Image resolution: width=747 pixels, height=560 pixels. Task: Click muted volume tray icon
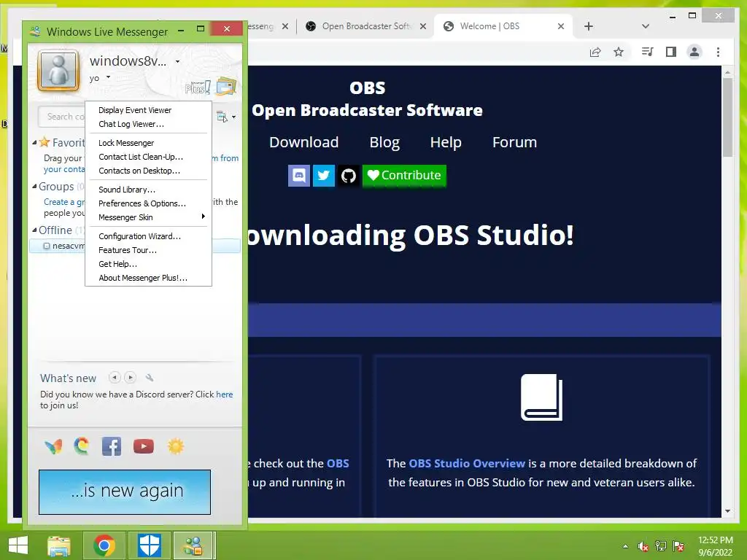point(643,546)
